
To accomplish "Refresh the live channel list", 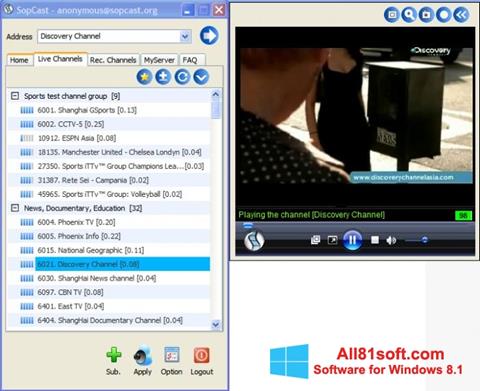I will click(x=182, y=77).
